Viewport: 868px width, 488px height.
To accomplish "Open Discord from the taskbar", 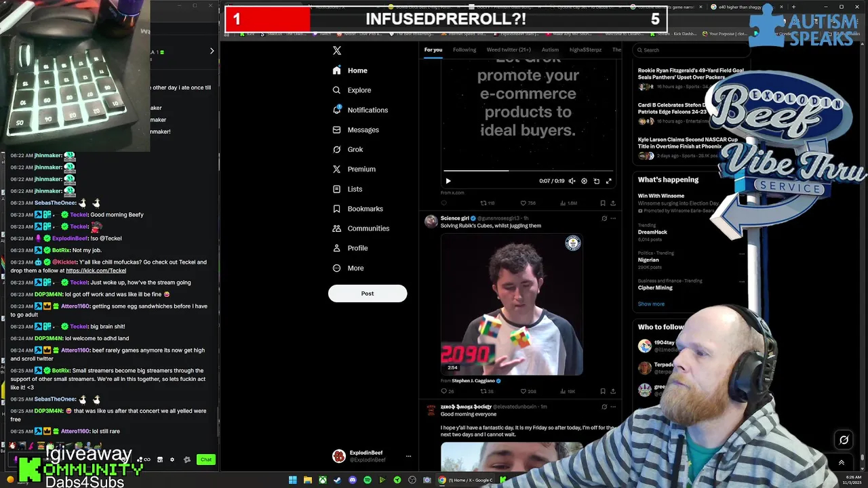I will coord(353,480).
